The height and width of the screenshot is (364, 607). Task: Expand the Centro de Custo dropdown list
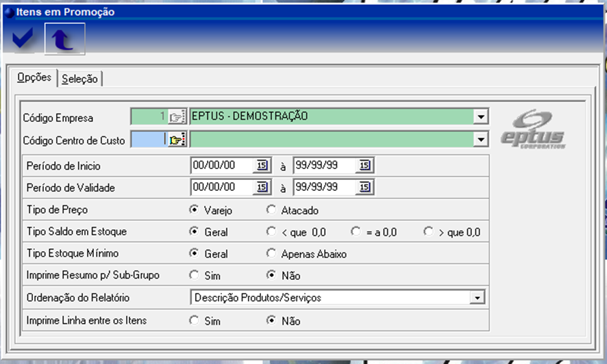[481, 140]
